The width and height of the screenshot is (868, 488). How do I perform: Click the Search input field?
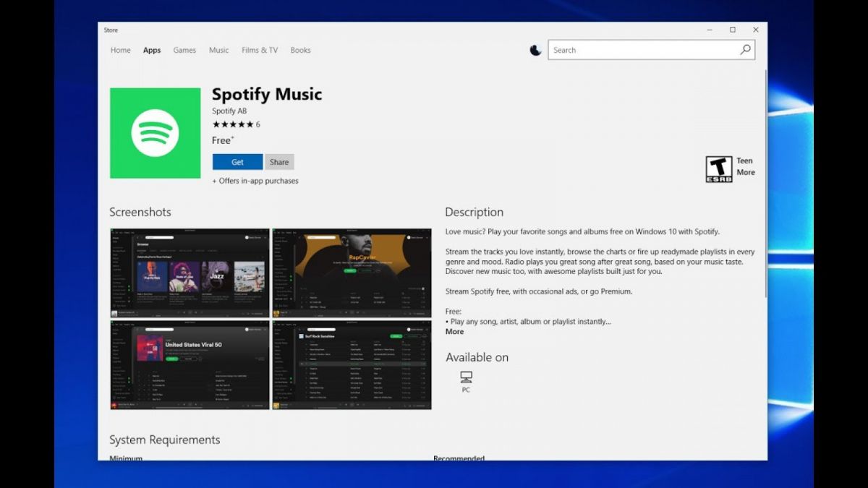[644, 50]
